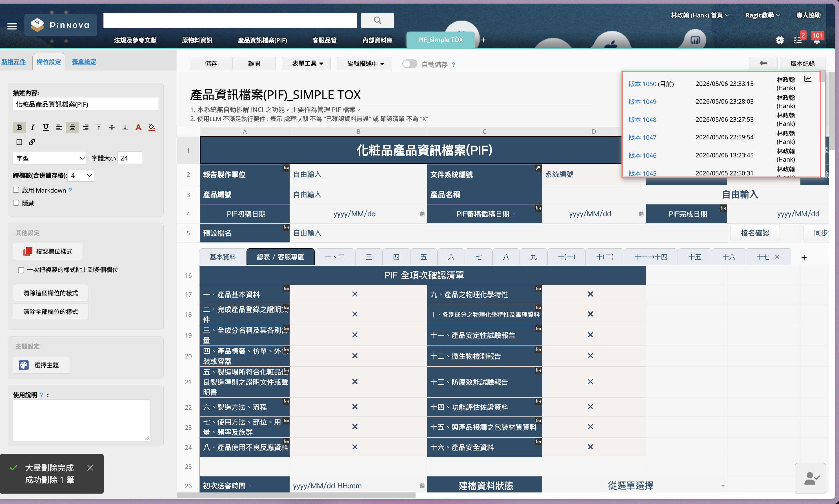Check 一次把複製的樣式貼上到多個欄位
Screen dimensions: 839x504
coord(21,270)
